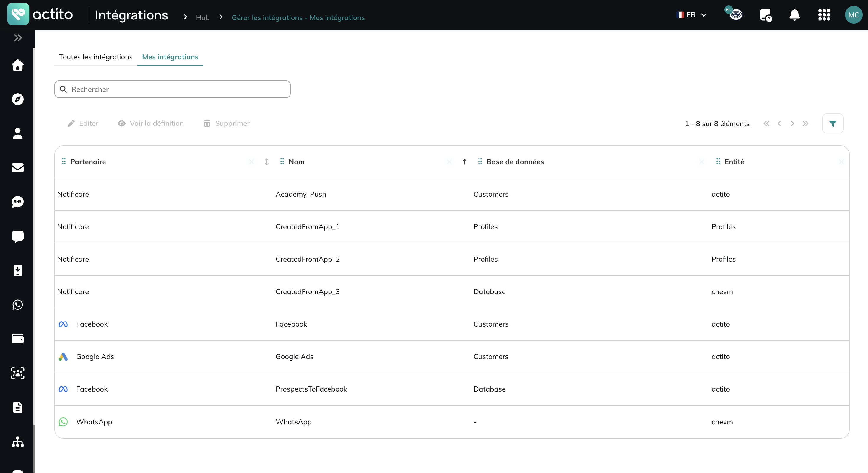Click chevm entity in WhatsApp row
Viewport: 868px width, 473px height.
pyautogui.click(x=722, y=422)
